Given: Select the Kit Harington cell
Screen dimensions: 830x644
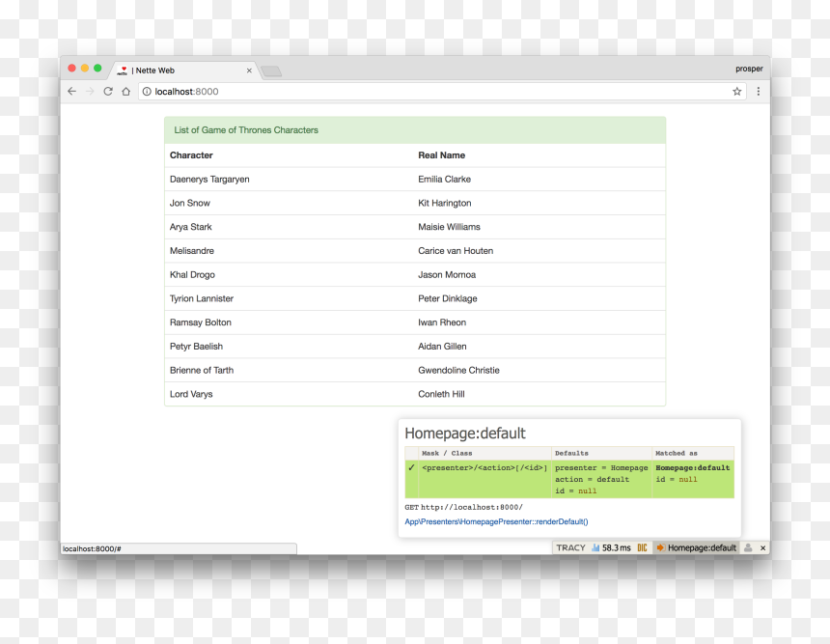Looking at the screenshot, I should pyautogui.click(x=539, y=203).
